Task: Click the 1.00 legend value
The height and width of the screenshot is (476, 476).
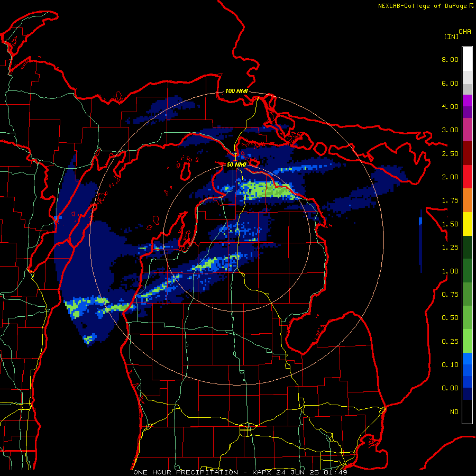Action: tap(450, 271)
